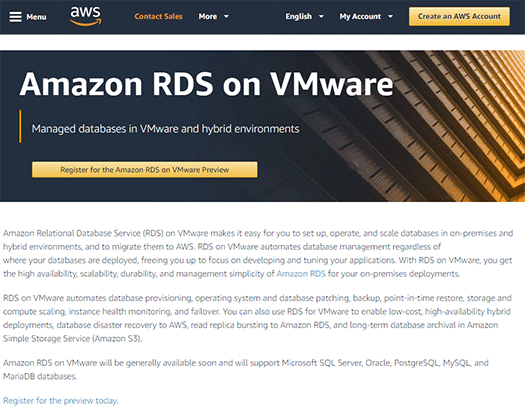Click the Amazon RDS on VMware heading

pos(206,84)
